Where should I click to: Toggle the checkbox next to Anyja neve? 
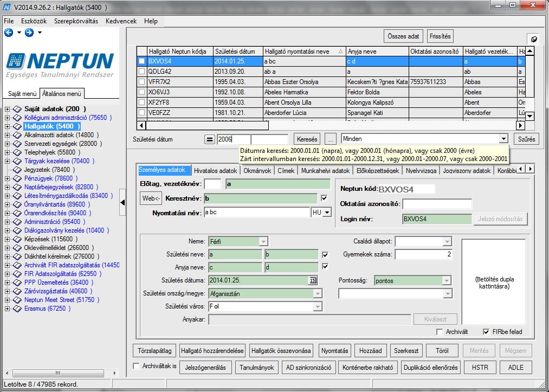click(x=325, y=267)
